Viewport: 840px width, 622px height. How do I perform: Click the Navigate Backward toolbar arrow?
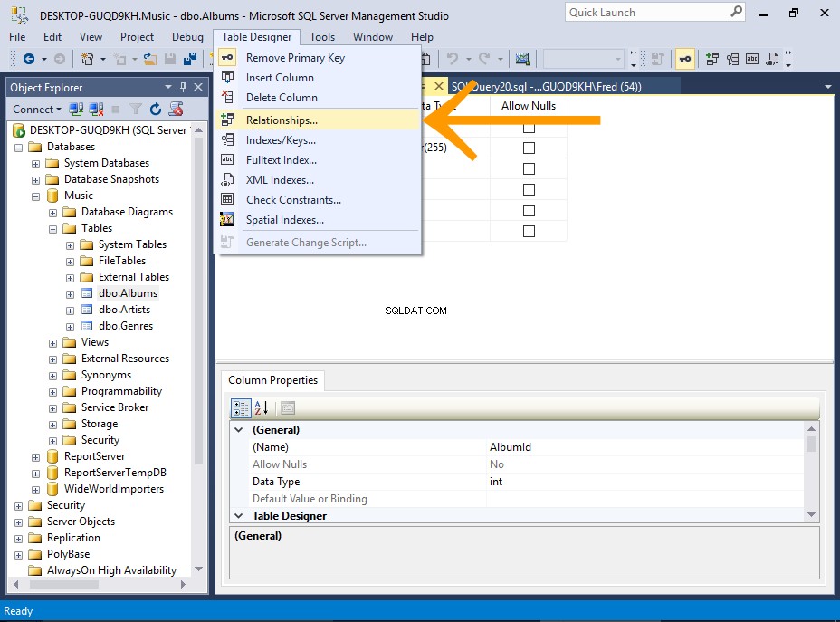coord(29,59)
